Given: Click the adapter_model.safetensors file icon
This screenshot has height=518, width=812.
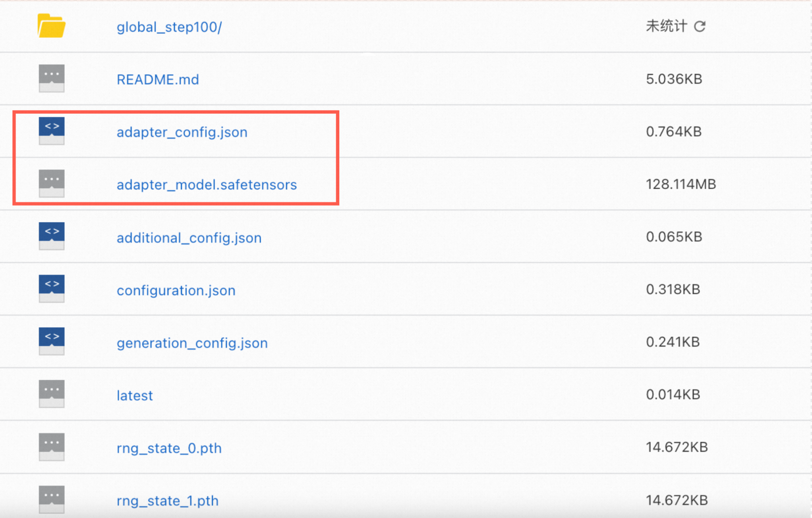Looking at the screenshot, I should point(52,184).
